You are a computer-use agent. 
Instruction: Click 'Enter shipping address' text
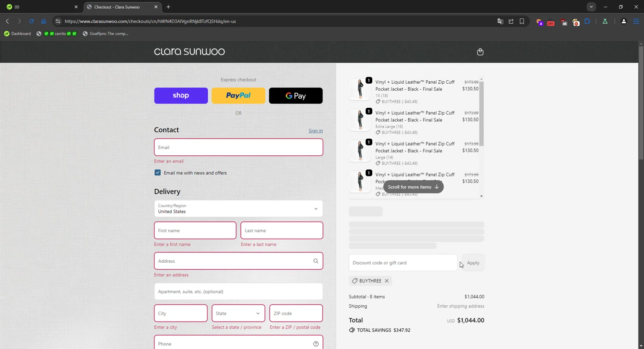pos(461,306)
